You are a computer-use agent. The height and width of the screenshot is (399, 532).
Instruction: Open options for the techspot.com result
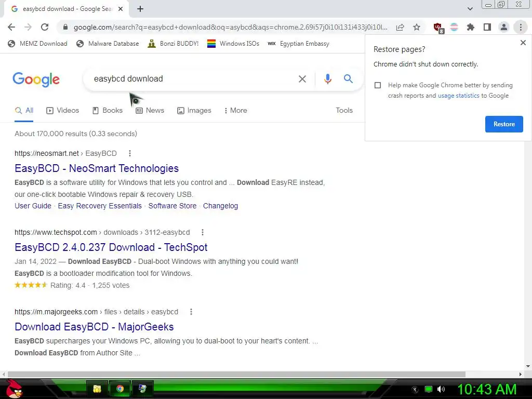(x=203, y=232)
